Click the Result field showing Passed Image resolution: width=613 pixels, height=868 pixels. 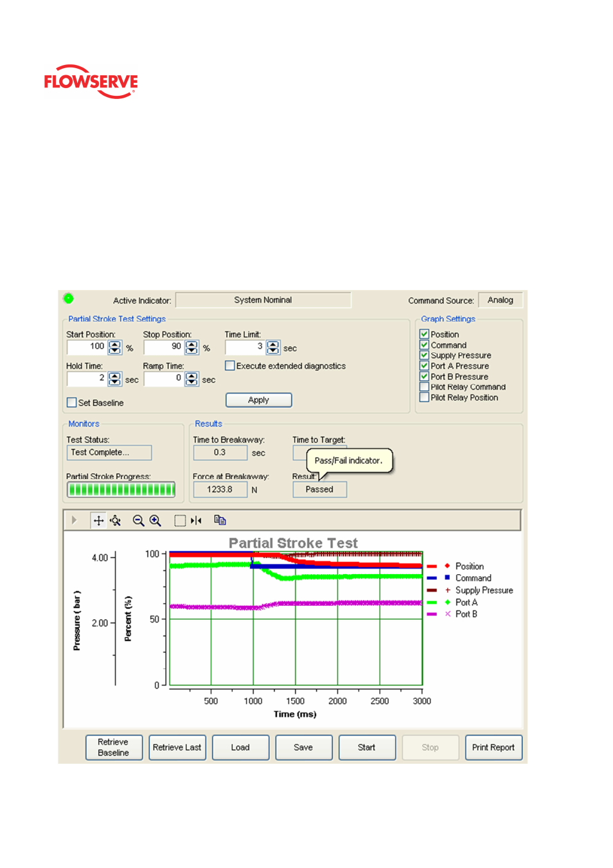pos(320,490)
